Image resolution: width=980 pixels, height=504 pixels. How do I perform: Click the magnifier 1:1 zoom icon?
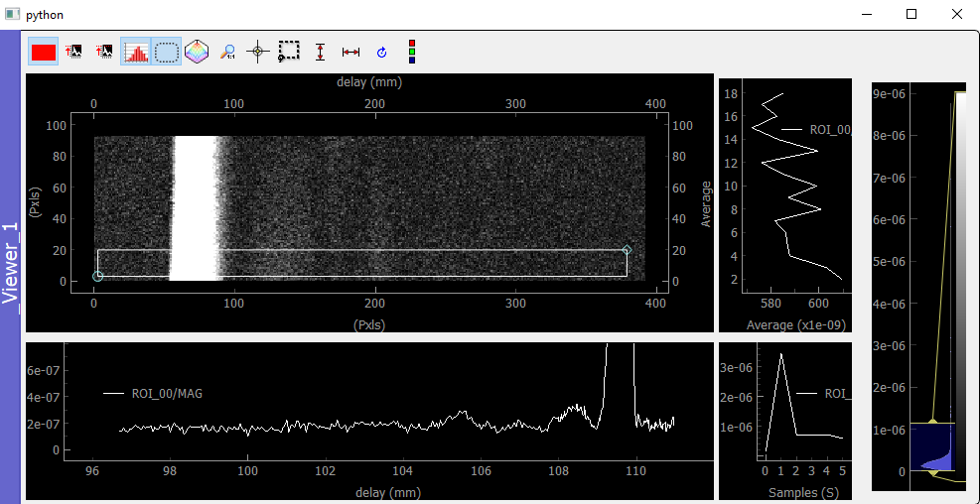tap(227, 52)
